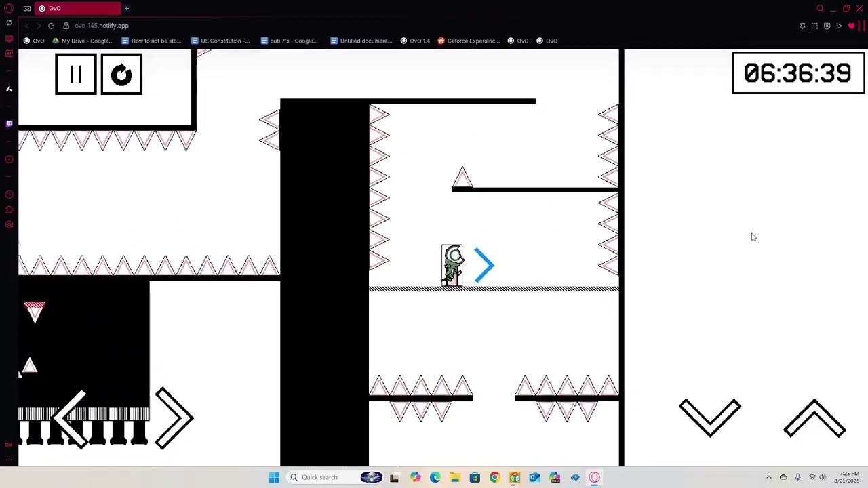Viewport: 868px width, 488px height.
Task: Open the sidebar player icon
Action: click(x=9, y=159)
